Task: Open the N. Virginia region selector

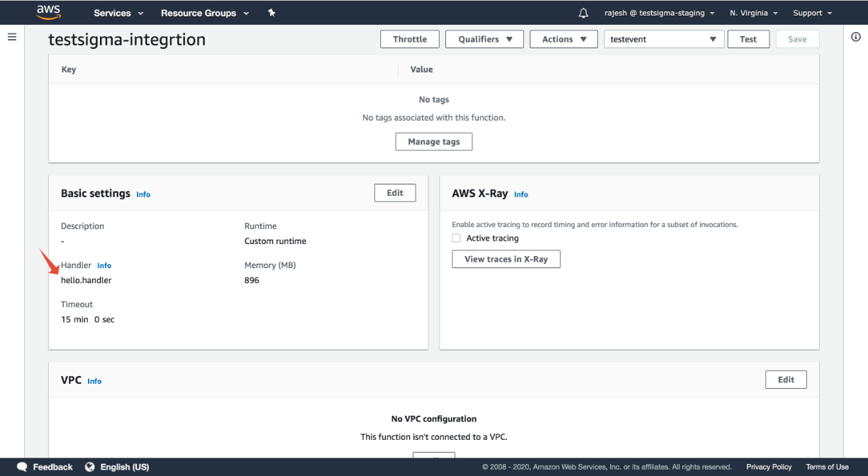Action: [754, 13]
